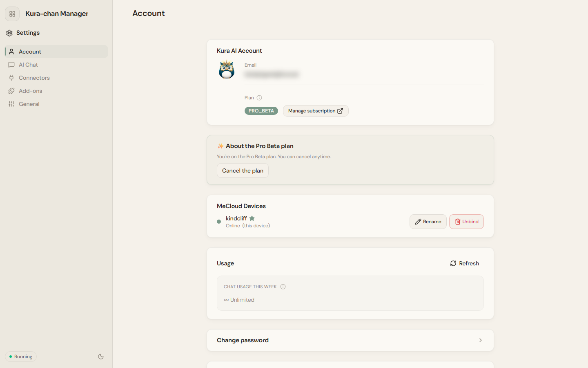Expand the Change password row
This screenshot has height=368, width=588.
click(x=350, y=340)
